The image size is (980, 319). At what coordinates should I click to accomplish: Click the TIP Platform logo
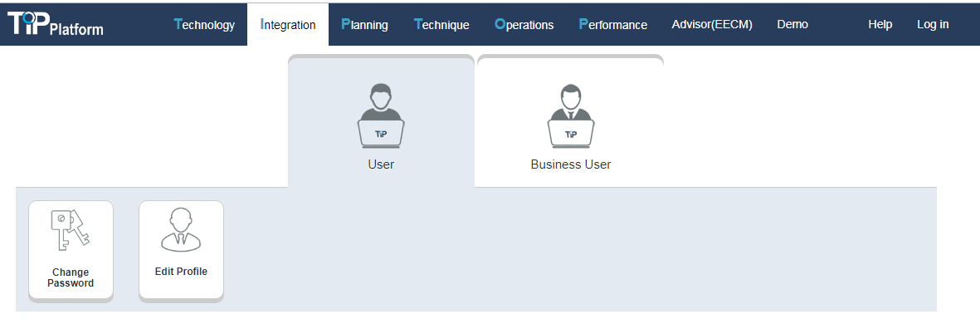pos(55,24)
